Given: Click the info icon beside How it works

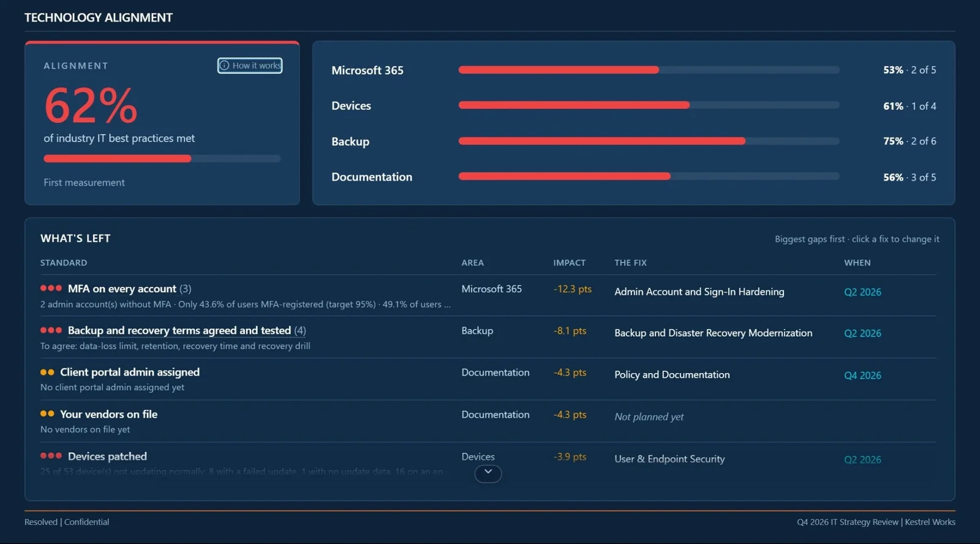Looking at the screenshot, I should pyautogui.click(x=225, y=66).
